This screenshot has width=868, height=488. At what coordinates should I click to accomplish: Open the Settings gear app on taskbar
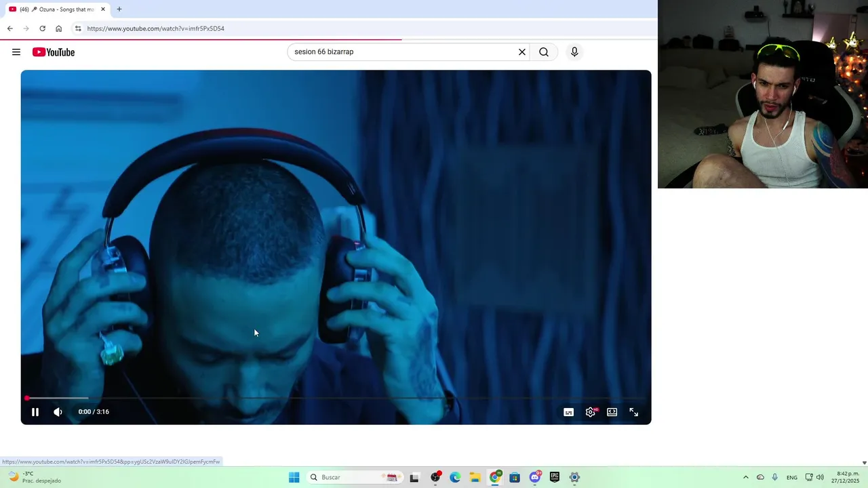point(574,477)
